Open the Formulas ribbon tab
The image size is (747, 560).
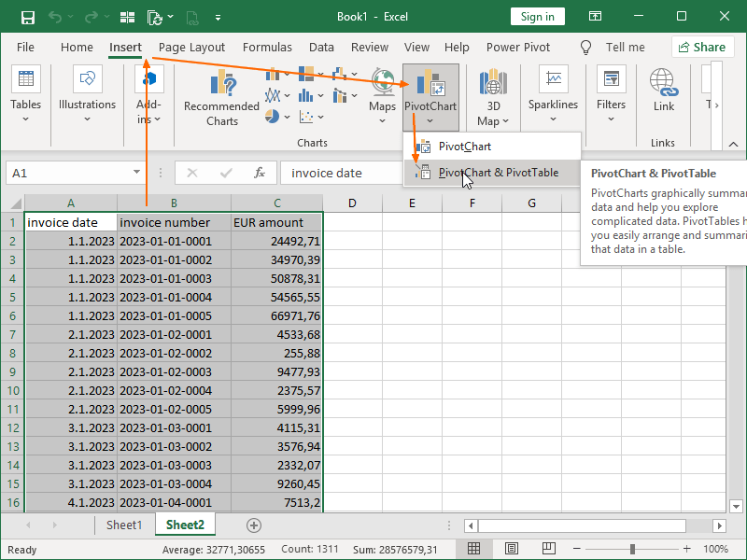(x=267, y=47)
